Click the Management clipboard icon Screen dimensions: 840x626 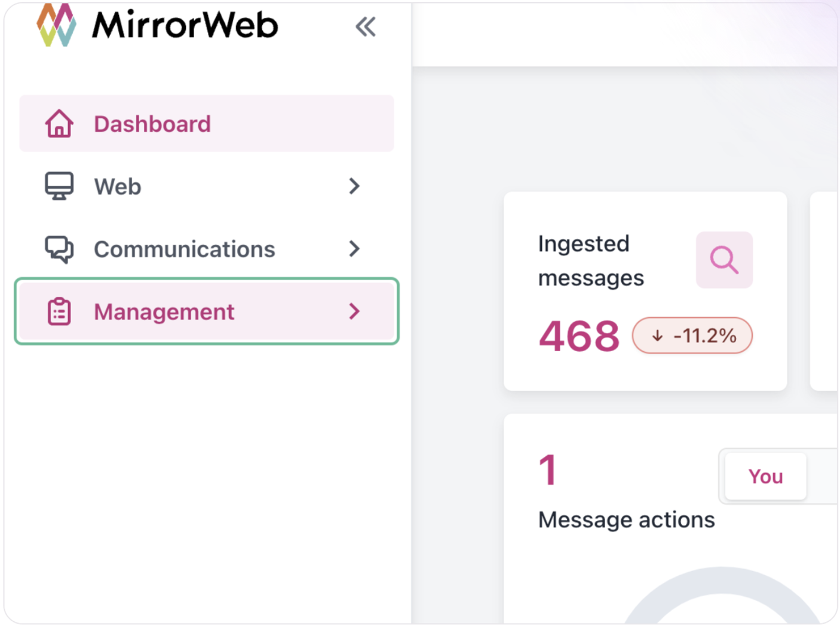(59, 311)
